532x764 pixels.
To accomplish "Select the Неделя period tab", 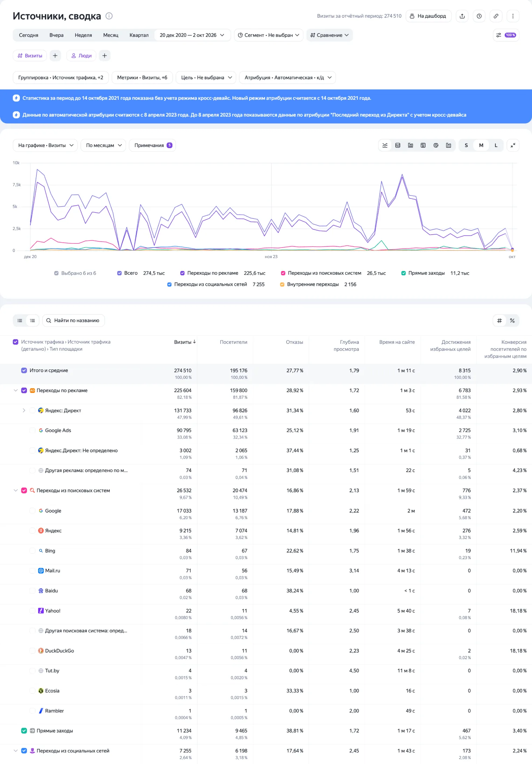I will (83, 35).
